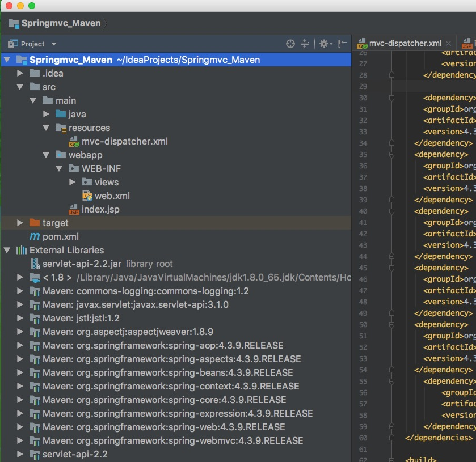The height and width of the screenshot is (462, 476).
Task: Click the Maven aspectjweaver library icon
Action: pos(35,332)
